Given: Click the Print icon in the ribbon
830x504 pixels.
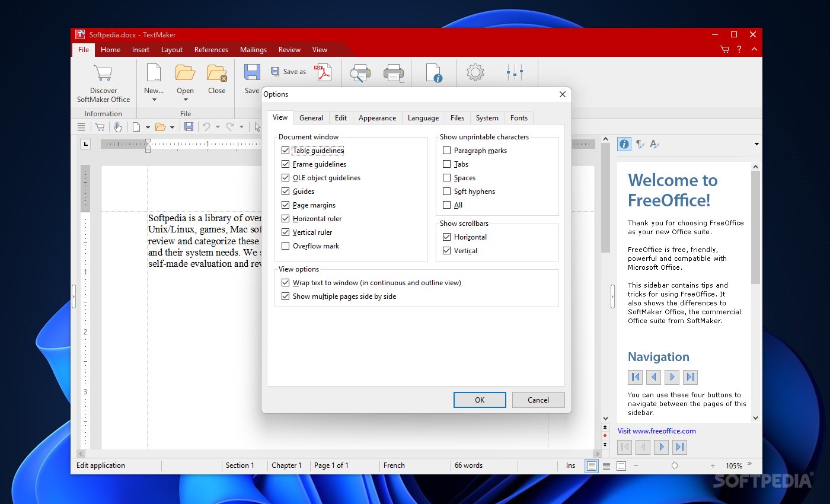Looking at the screenshot, I should [x=394, y=74].
